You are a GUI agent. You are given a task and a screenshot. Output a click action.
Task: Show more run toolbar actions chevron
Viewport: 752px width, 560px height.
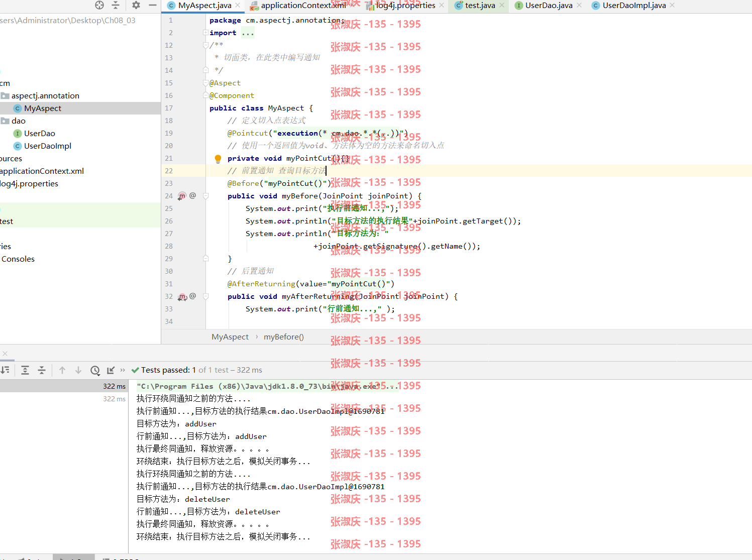123,370
